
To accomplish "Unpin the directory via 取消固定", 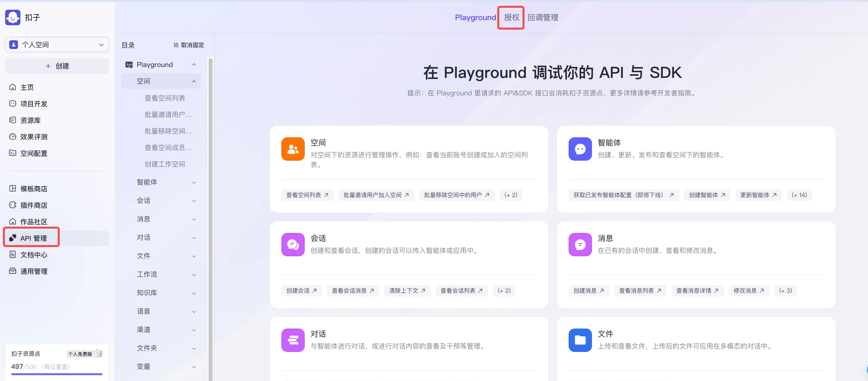I will tap(189, 45).
